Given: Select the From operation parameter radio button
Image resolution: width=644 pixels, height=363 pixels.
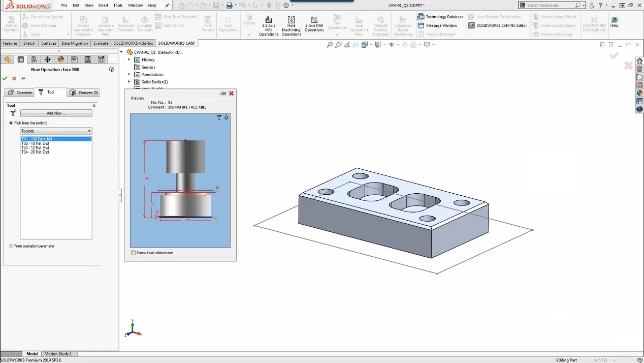Looking at the screenshot, I should pos(11,246).
